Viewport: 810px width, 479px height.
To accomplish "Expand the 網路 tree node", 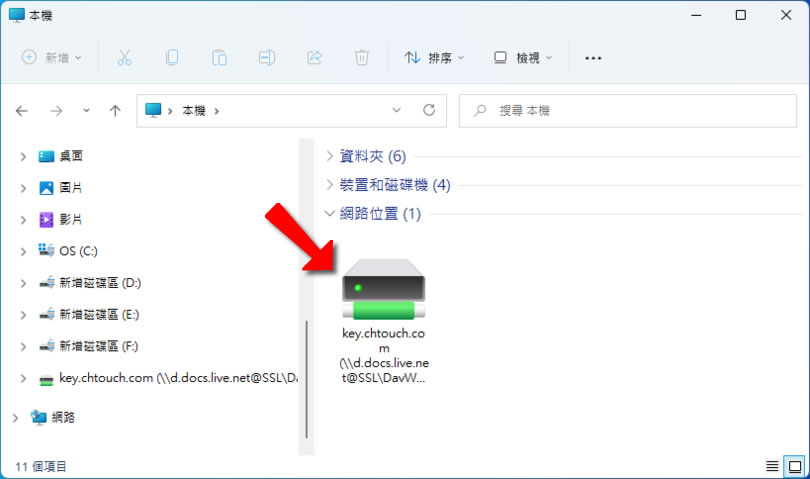I will coord(15,418).
